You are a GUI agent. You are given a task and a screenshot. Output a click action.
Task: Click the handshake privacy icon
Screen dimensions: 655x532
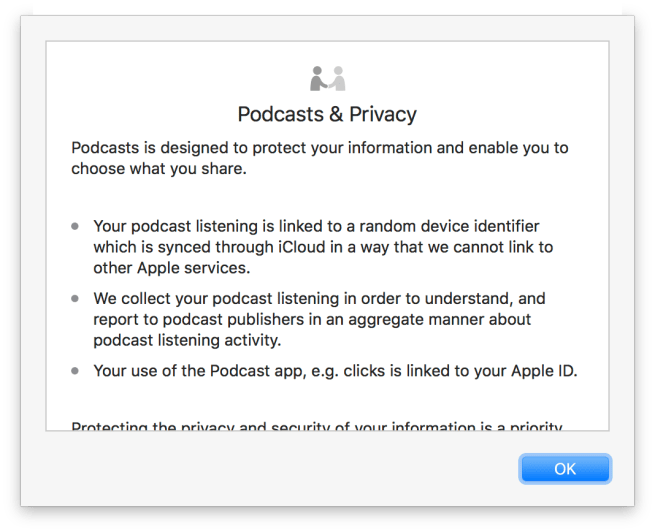pos(327,78)
